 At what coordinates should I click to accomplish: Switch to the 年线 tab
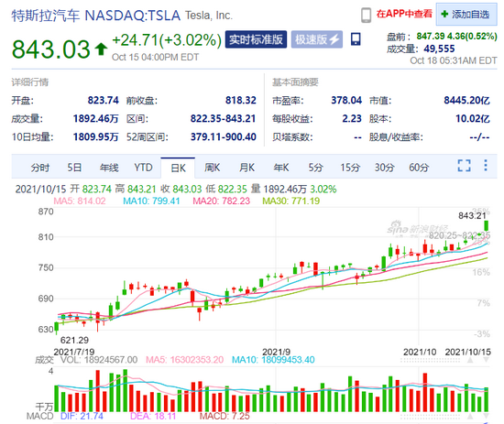[x=109, y=168]
